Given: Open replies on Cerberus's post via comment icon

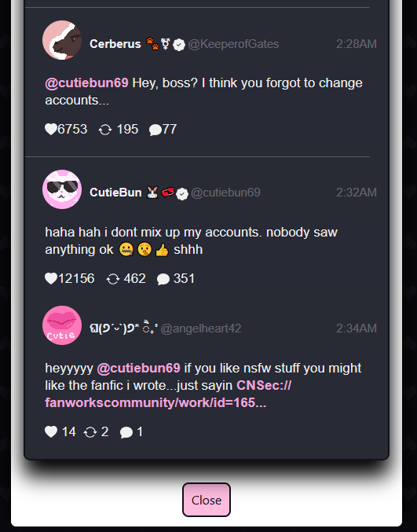Looking at the screenshot, I should [x=155, y=130].
